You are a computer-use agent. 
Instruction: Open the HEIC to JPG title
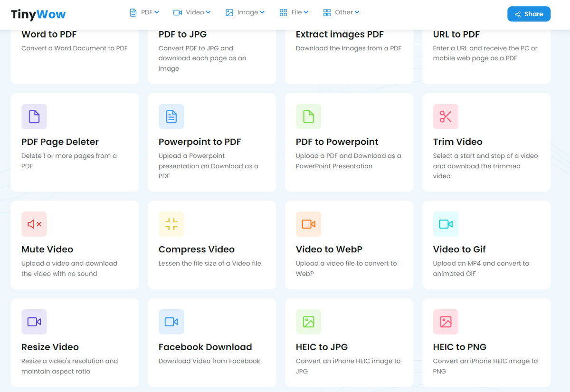(322, 347)
